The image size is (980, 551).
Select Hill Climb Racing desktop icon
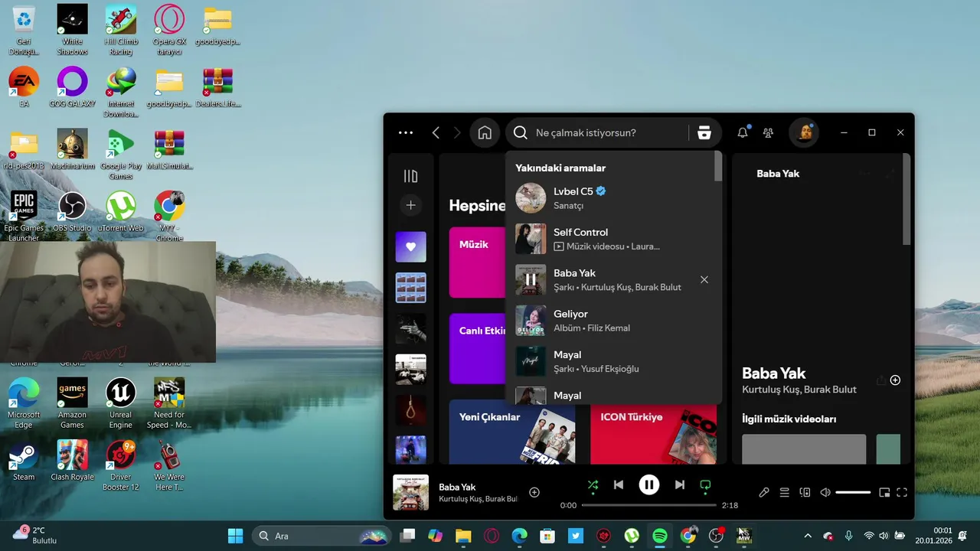tap(120, 31)
